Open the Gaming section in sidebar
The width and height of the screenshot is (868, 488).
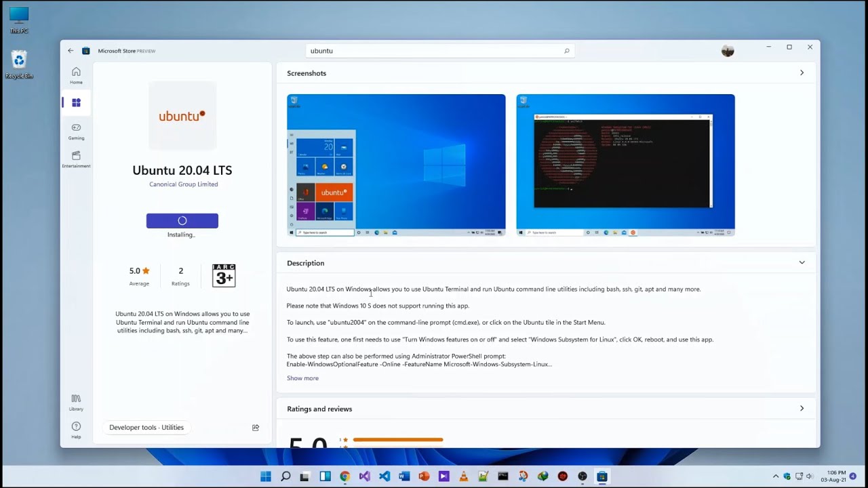click(x=76, y=131)
